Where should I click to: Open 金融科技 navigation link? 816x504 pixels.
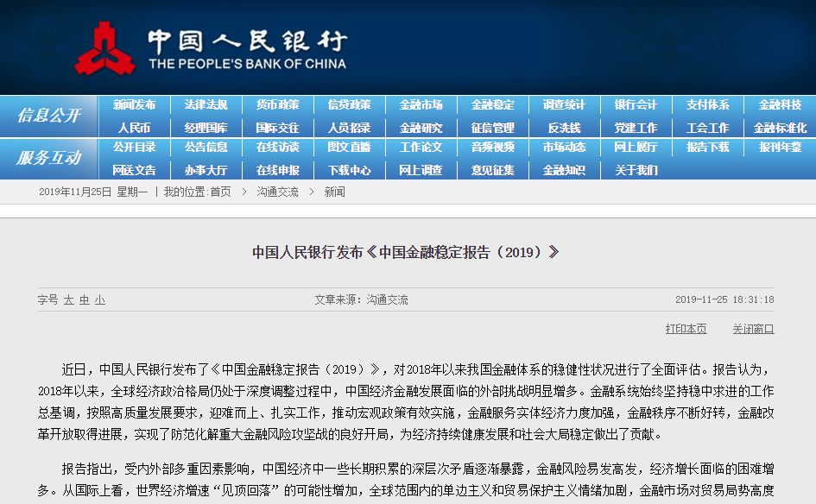point(780,104)
